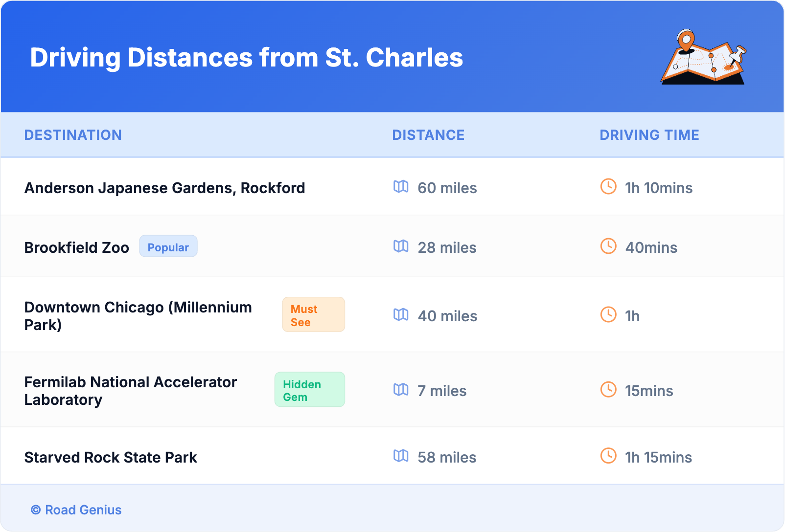The image size is (785, 532).
Task: Click the clock icon next to 40mins
Action: [608, 246]
